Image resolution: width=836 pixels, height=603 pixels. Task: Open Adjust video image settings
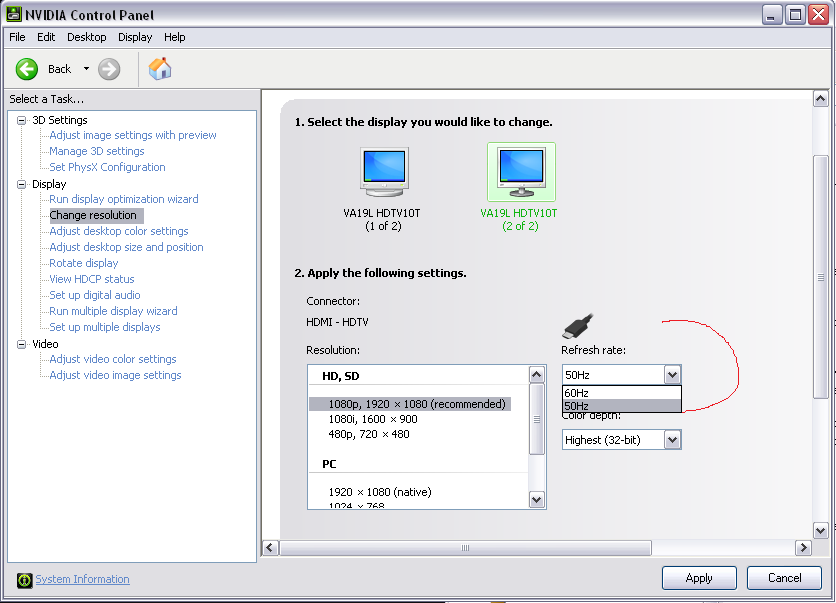pos(115,375)
